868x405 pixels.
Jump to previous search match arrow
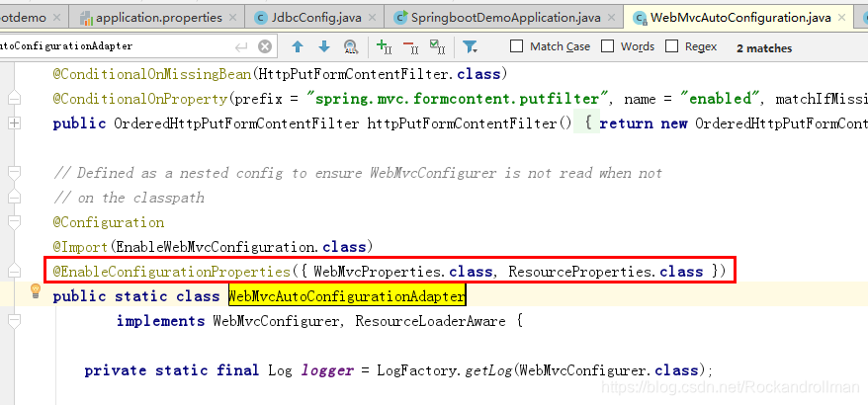click(298, 47)
